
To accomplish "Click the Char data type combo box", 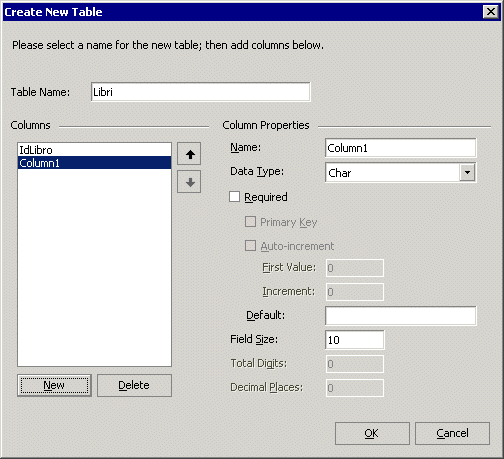I will [x=401, y=172].
